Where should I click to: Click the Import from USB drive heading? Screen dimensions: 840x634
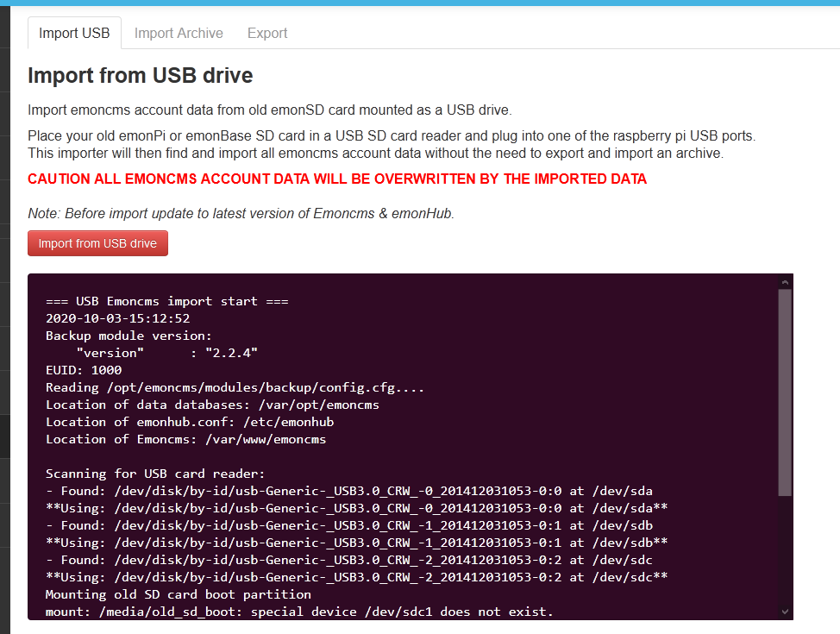point(141,76)
